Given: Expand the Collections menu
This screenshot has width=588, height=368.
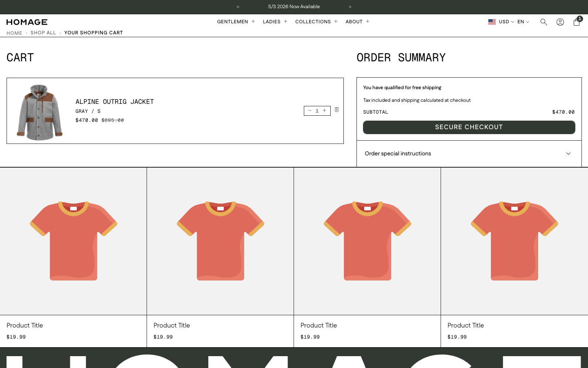Looking at the screenshot, I should 316,22.
